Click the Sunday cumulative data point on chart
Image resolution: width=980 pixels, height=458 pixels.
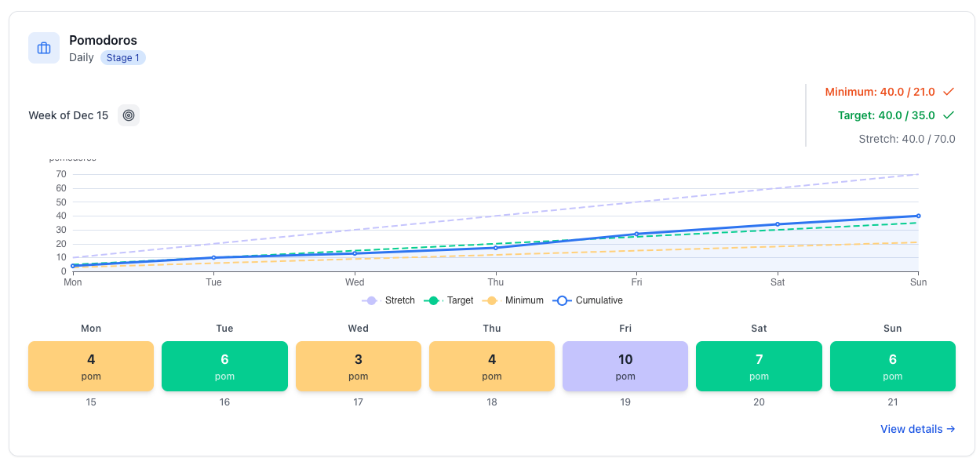[918, 216]
